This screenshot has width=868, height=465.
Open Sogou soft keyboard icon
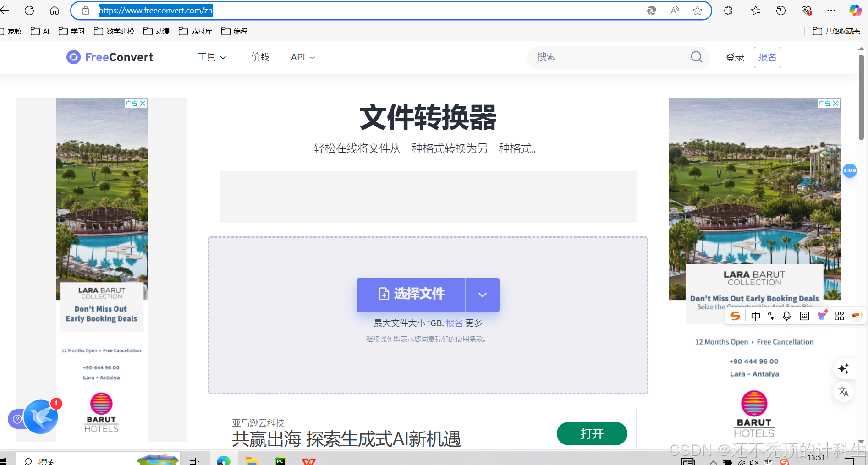pyautogui.click(x=804, y=316)
